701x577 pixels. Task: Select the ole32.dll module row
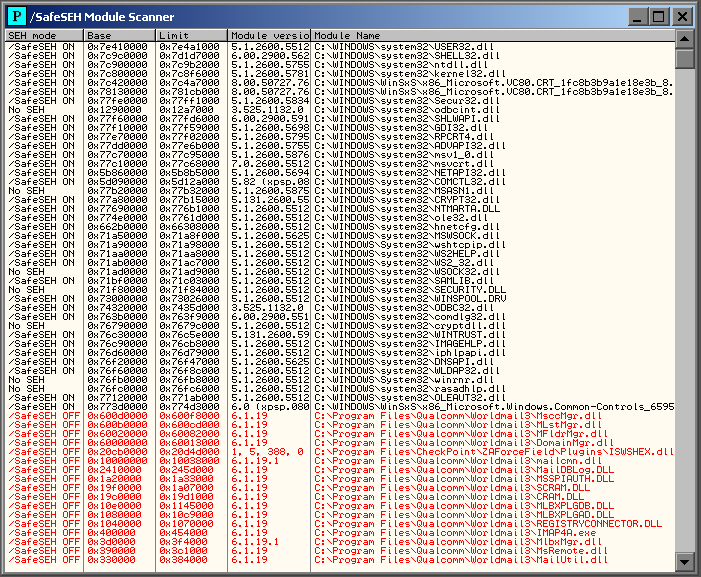point(340,218)
